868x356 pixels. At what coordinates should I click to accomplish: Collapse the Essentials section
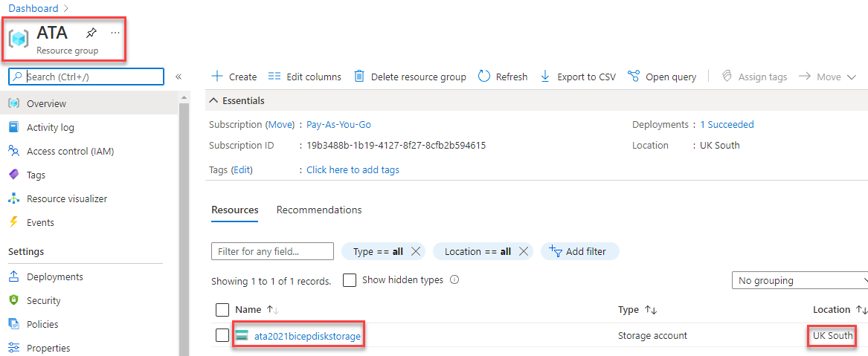point(213,101)
